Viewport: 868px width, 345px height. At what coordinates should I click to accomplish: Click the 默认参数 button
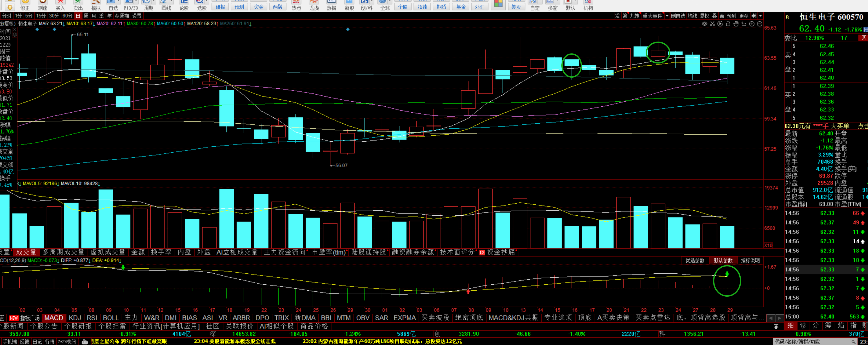point(723,260)
